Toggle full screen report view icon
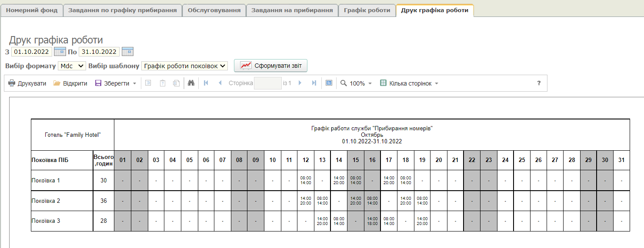This screenshot has width=644, height=248. [329, 83]
